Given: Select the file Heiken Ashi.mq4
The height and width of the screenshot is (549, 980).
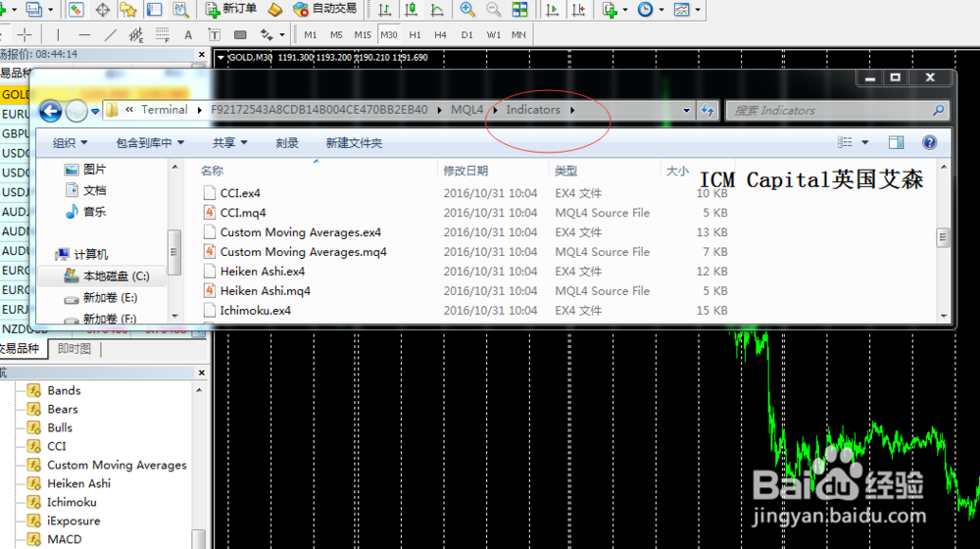Looking at the screenshot, I should (x=265, y=291).
